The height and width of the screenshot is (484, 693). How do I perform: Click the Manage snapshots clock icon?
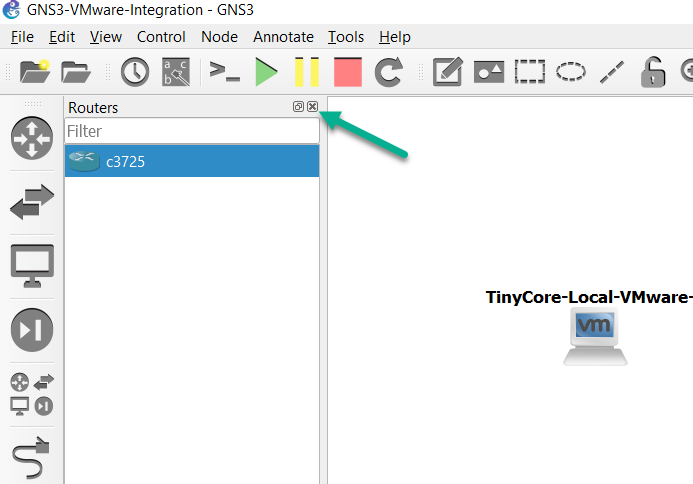(135, 72)
